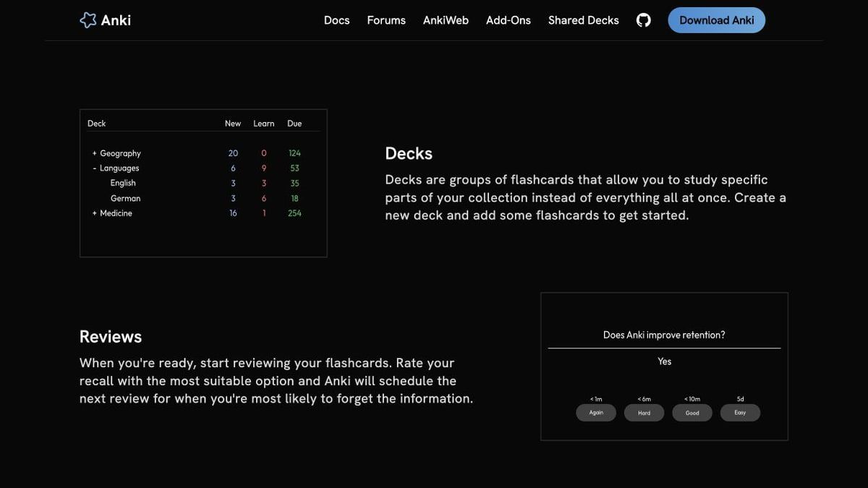Go to the Forums page

[386, 20]
